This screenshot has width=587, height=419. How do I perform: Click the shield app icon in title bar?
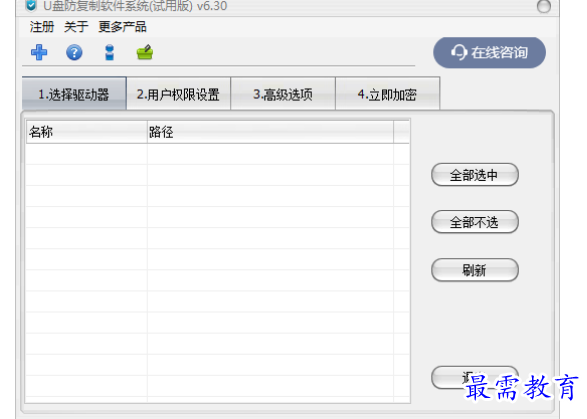coord(31,5)
